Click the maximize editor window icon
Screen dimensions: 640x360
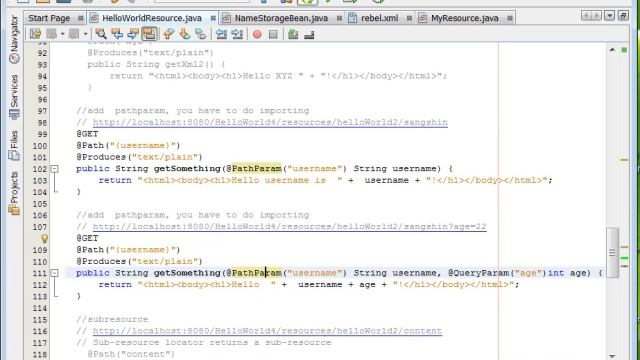point(623,16)
